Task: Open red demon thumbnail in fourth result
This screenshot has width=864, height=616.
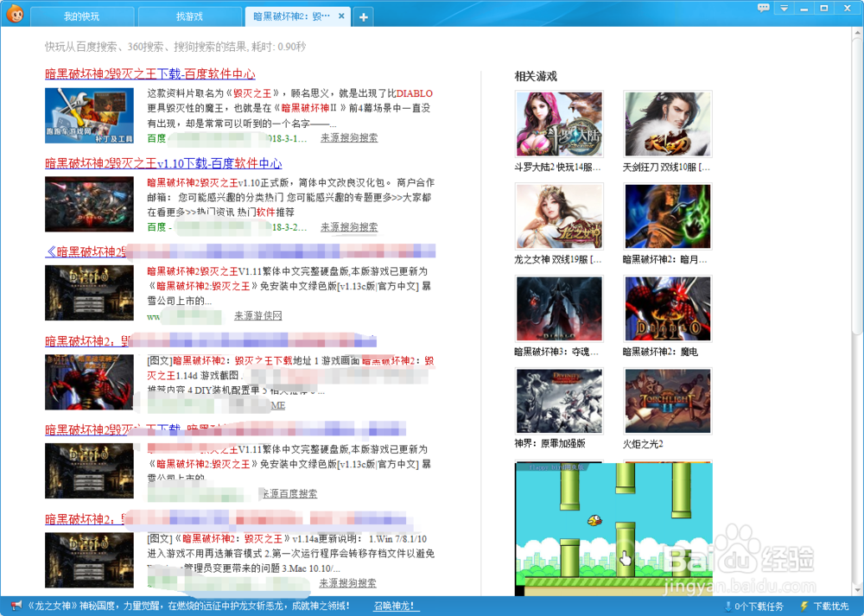Action: pyautogui.click(x=89, y=382)
